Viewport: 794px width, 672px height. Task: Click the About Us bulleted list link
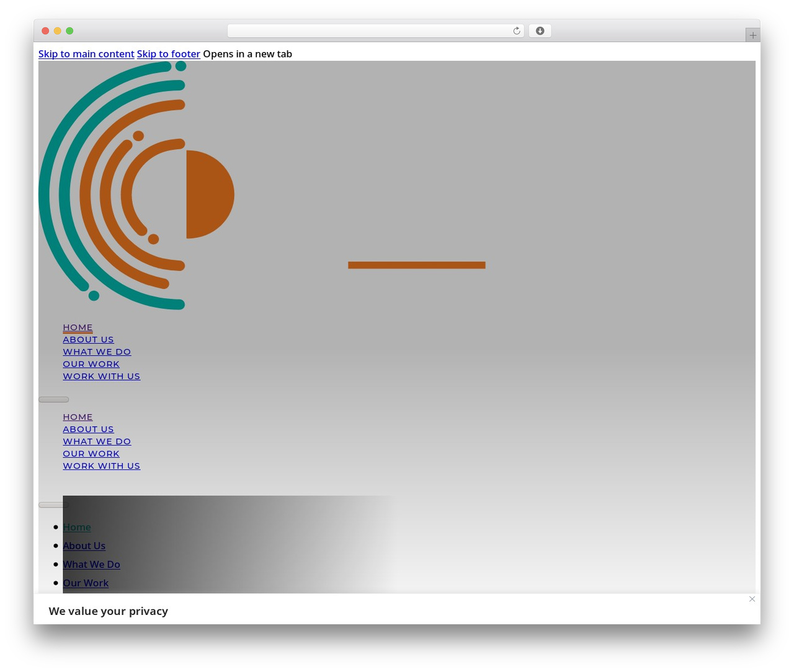pyautogui.click(x=84, y=546)
